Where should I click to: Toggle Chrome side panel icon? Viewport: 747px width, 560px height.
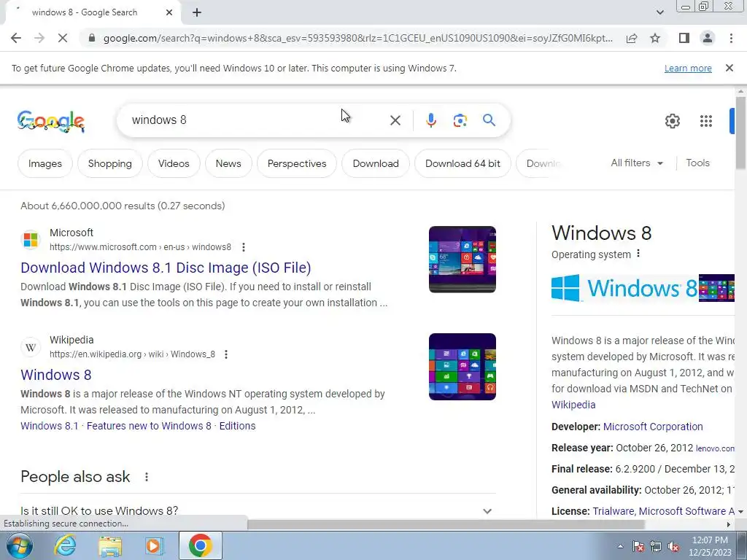tap(684, 38)
